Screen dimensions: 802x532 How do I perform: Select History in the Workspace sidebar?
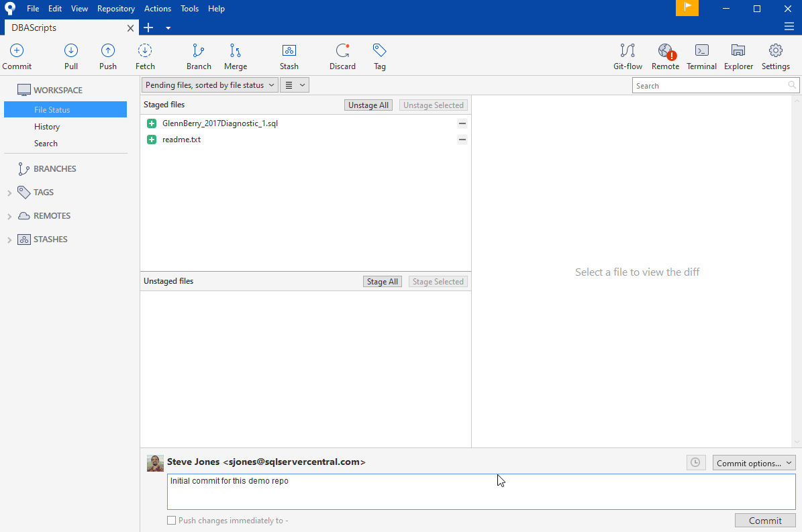coord(47,127)
